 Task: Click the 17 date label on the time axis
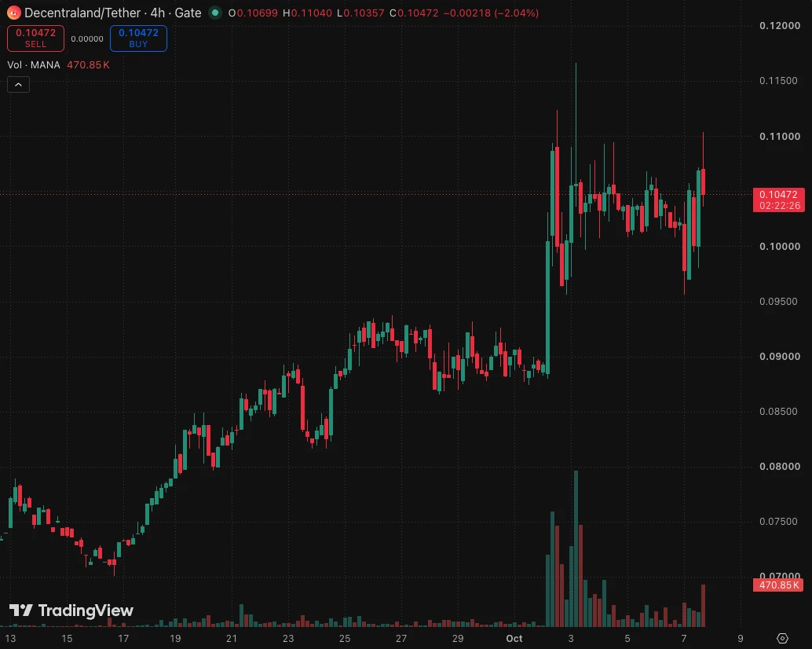123,639
